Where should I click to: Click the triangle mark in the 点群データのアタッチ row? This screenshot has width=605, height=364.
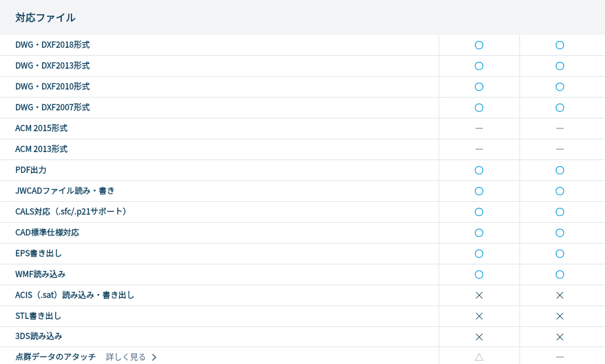pos(479,357)
